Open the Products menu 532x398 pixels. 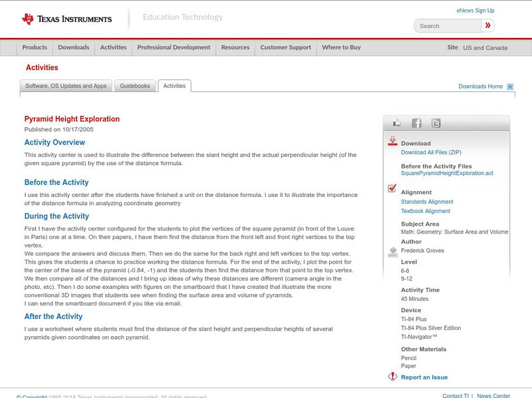[35, 47]
